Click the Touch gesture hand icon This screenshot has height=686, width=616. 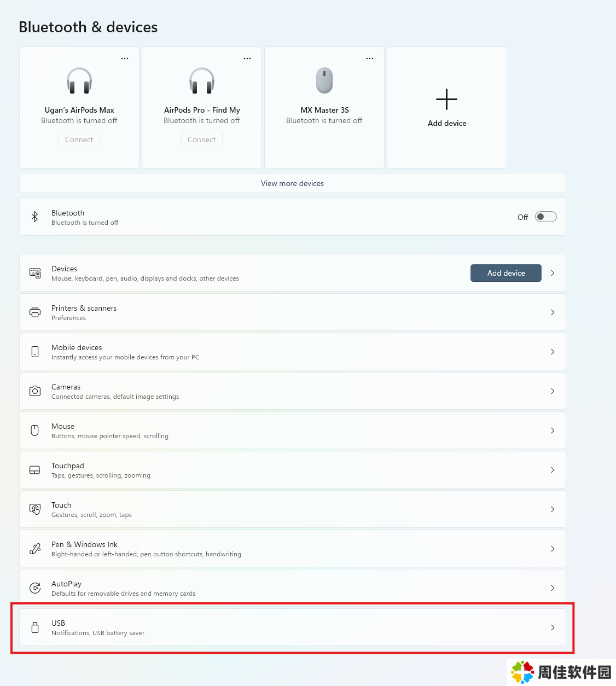[35, 509]
